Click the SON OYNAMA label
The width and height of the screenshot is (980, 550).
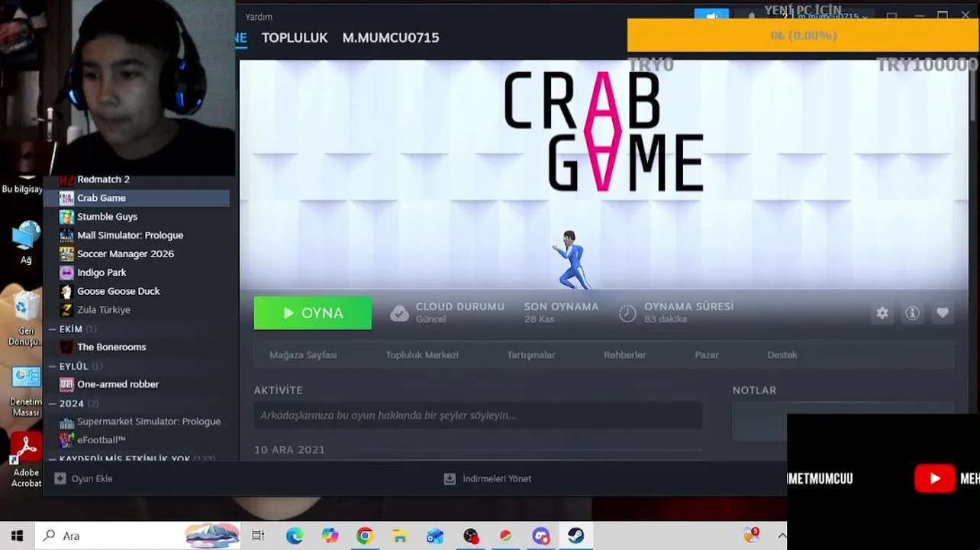[561, 306]
